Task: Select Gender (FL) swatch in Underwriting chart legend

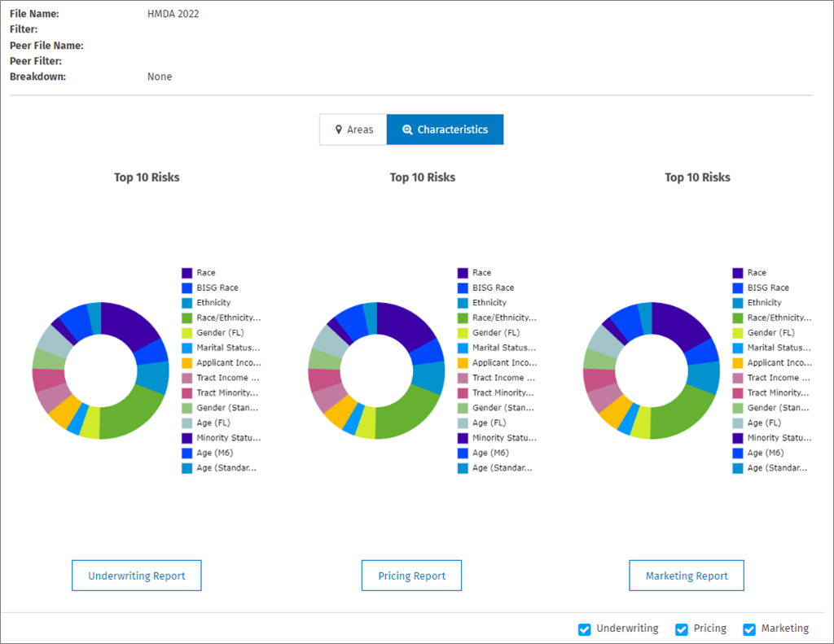Action: click(x=187, y=333)
